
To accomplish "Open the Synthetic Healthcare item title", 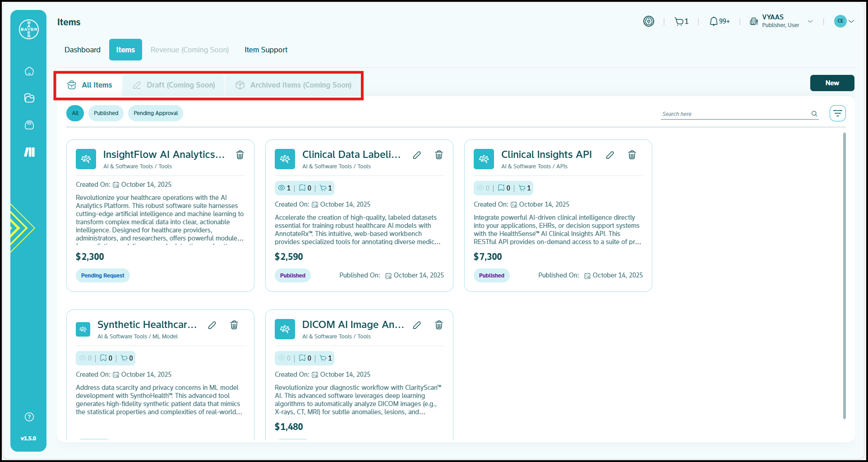I will 147,325.
